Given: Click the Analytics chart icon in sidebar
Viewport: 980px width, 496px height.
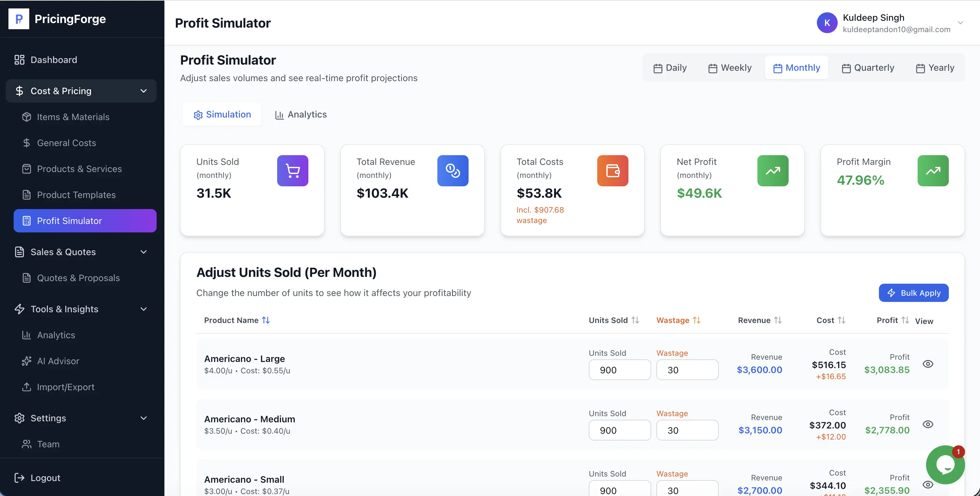Looking at the screenshot, I should pyautogui.click(x=26, y=335).
